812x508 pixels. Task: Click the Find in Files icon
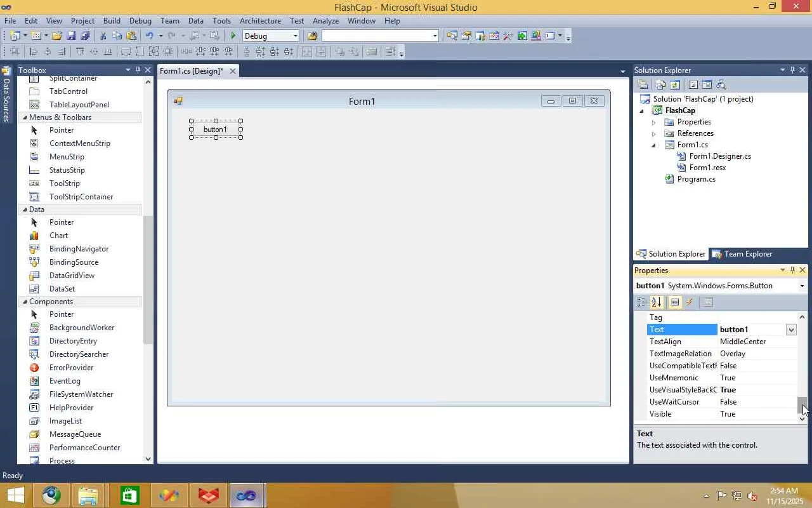tap(311, 36)
